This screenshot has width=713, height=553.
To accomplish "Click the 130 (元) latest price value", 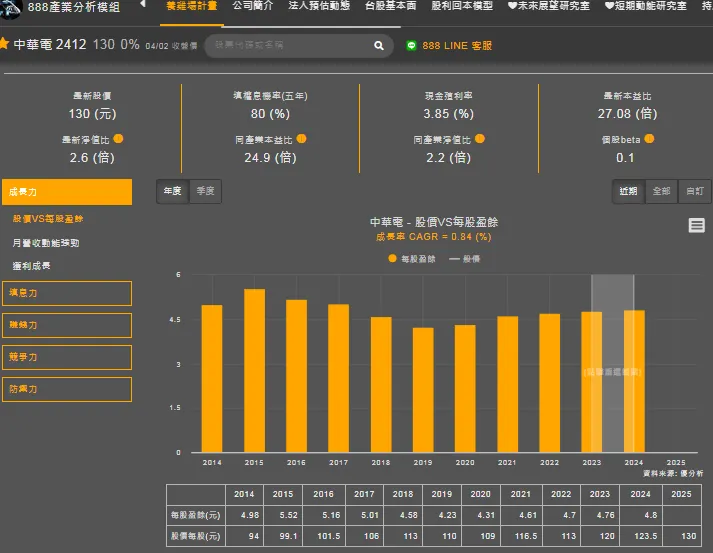I will 92,114.
